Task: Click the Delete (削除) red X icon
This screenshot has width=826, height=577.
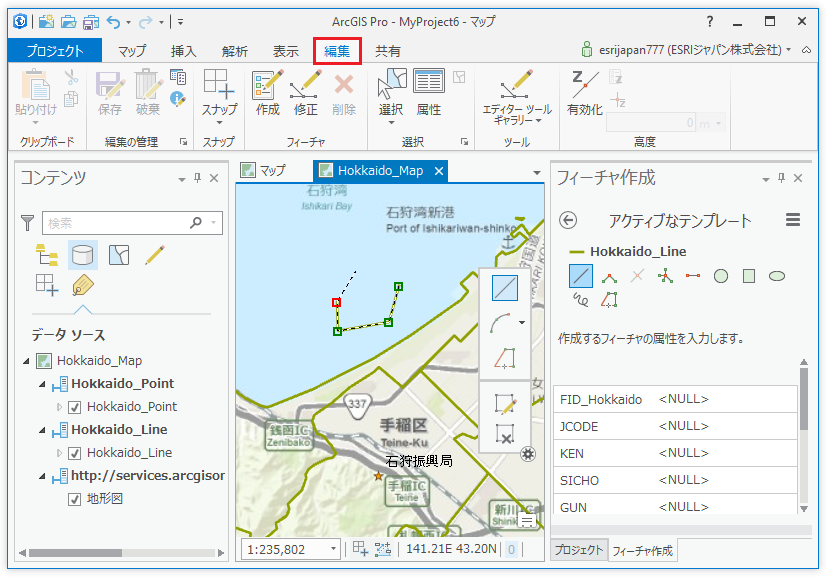Action: click(344, 84)
